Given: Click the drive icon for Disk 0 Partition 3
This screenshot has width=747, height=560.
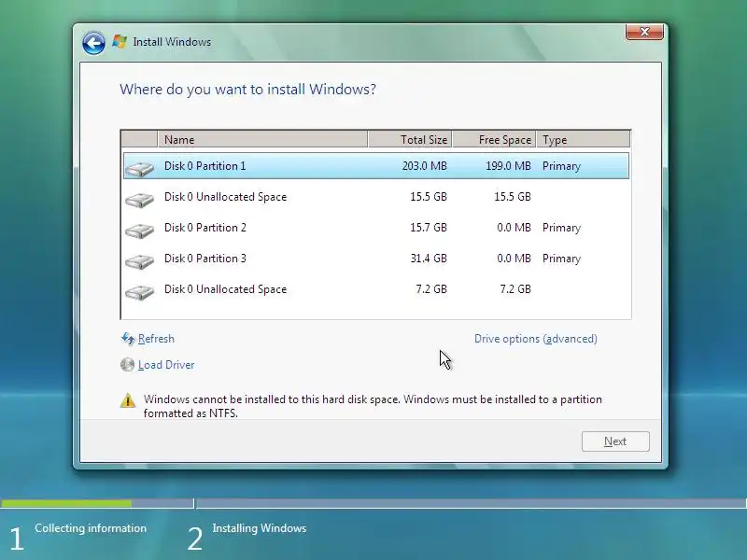Looking at the screenshot, I should pyautogui.click(x=139, y=261).
